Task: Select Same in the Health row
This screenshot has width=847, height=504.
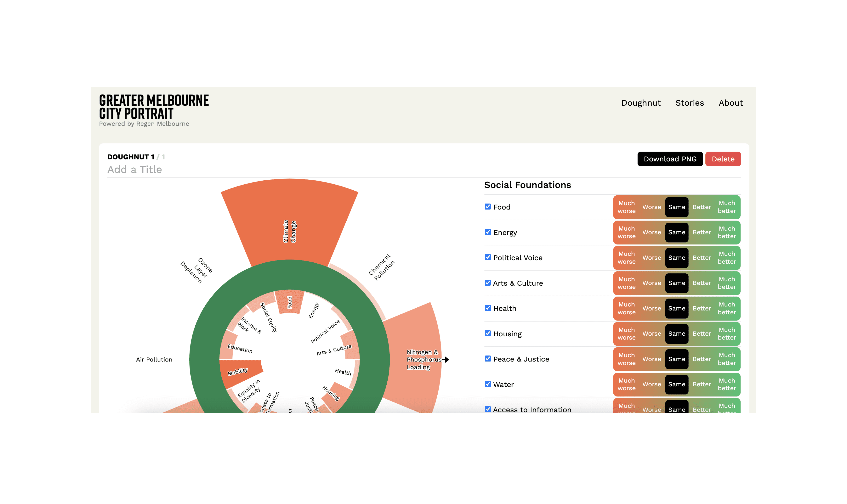Action: [677, 308]
